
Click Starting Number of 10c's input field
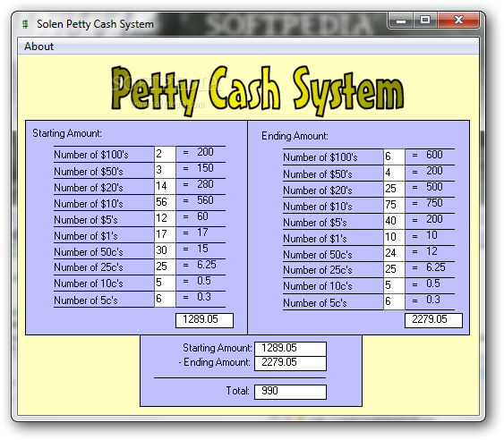tap(165, 283)
